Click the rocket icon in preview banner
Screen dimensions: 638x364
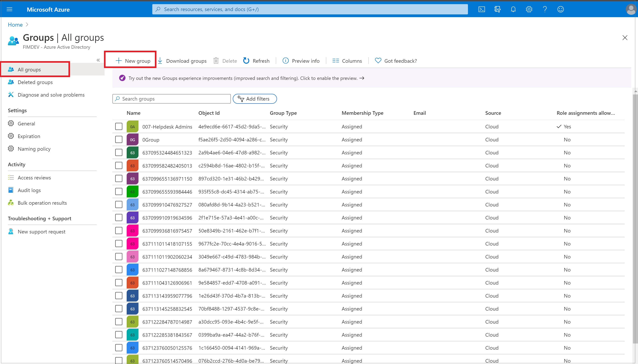[x=122, y=78]
